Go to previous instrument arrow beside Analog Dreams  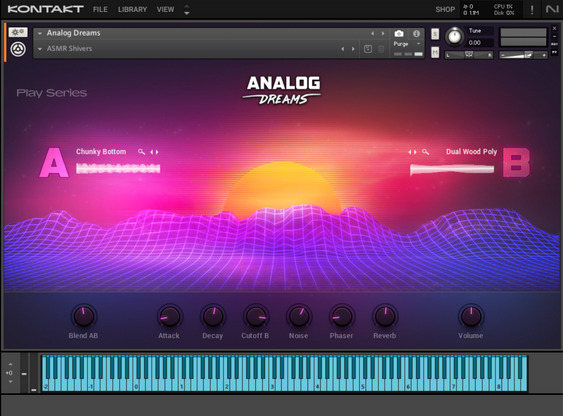[x=373, y=33]
